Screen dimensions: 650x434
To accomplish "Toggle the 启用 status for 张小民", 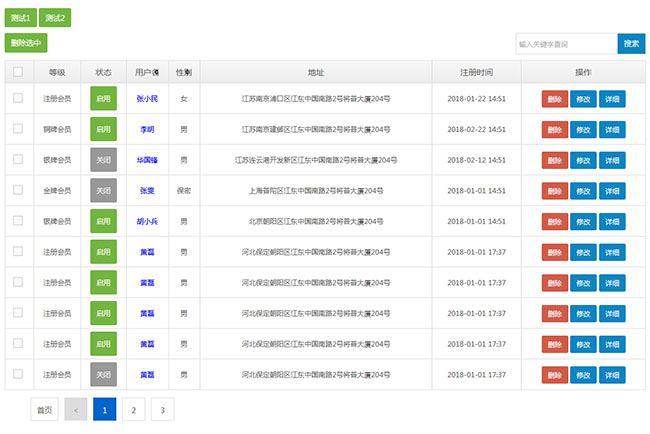I will click(103, 99).
